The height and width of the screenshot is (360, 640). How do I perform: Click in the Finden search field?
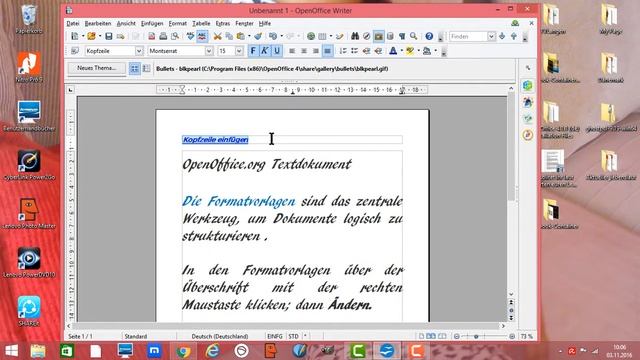point(468,37)
